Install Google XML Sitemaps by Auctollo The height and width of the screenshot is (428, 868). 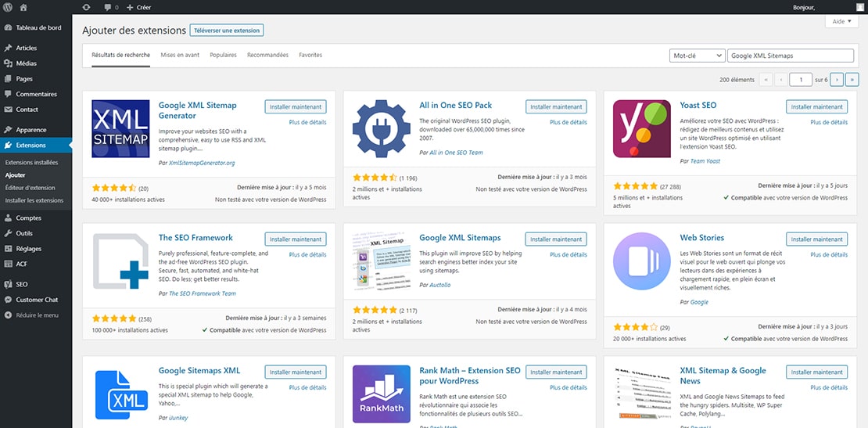point(556,239)
